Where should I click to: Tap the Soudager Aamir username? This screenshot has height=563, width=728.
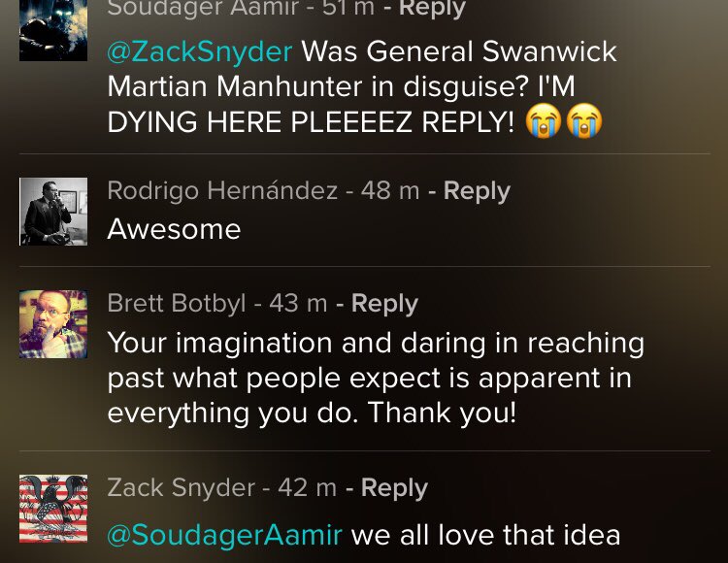point(203,9)
